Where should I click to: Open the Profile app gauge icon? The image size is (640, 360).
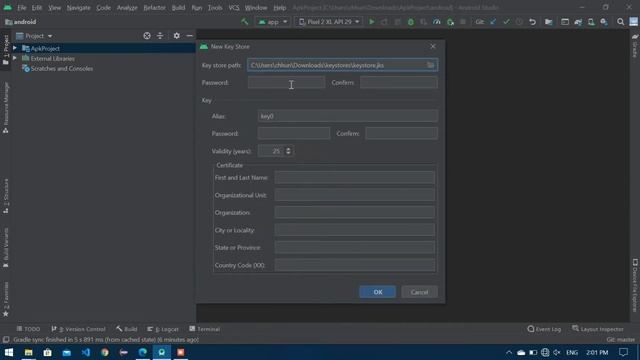[x=437, y=22]
